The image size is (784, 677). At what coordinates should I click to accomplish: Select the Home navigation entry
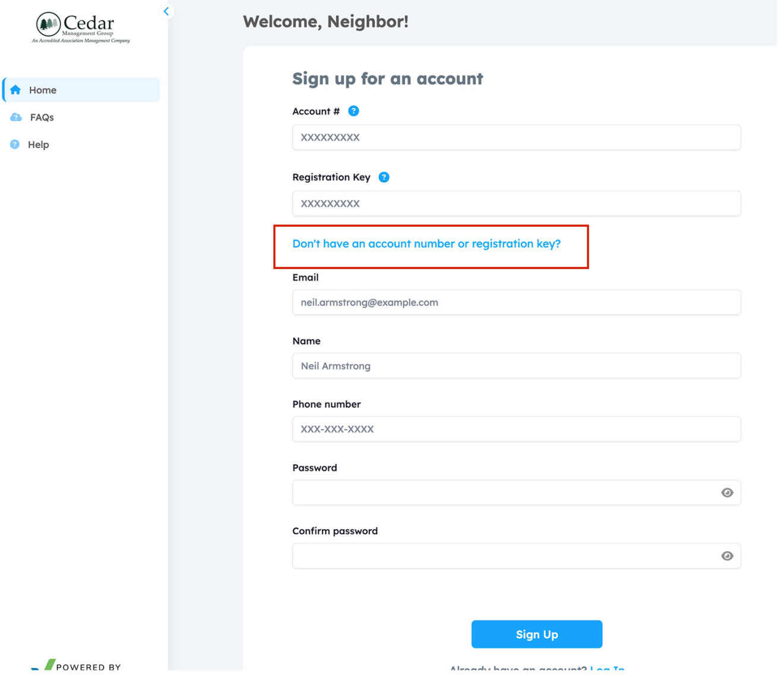pyautogui.click(x=43, y=90)
